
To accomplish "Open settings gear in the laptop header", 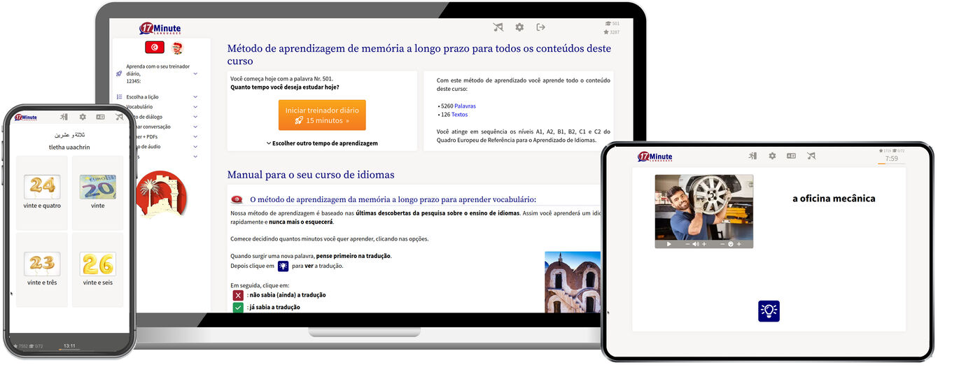I will pos(519,27).
